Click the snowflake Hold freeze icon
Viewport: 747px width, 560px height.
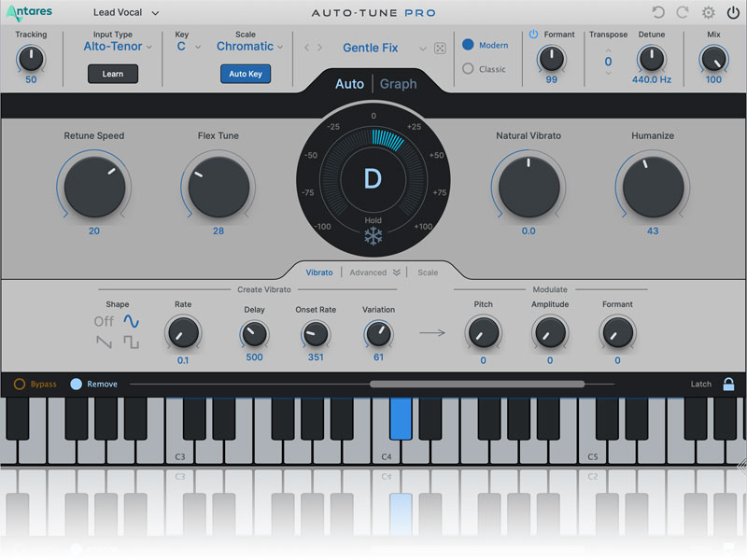(373, 237)
